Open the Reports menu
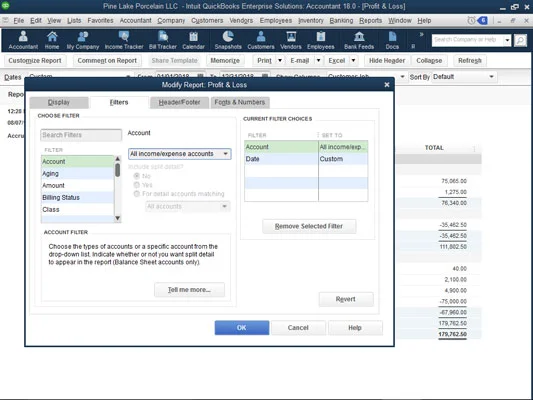This screenshot has height=400, width=533. 370,20
